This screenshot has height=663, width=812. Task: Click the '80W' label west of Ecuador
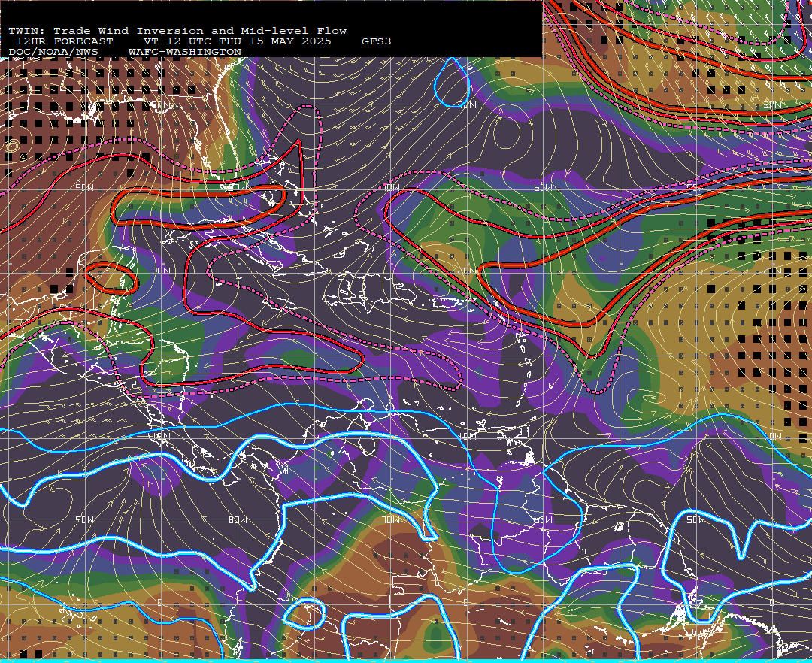pos(238,519)
